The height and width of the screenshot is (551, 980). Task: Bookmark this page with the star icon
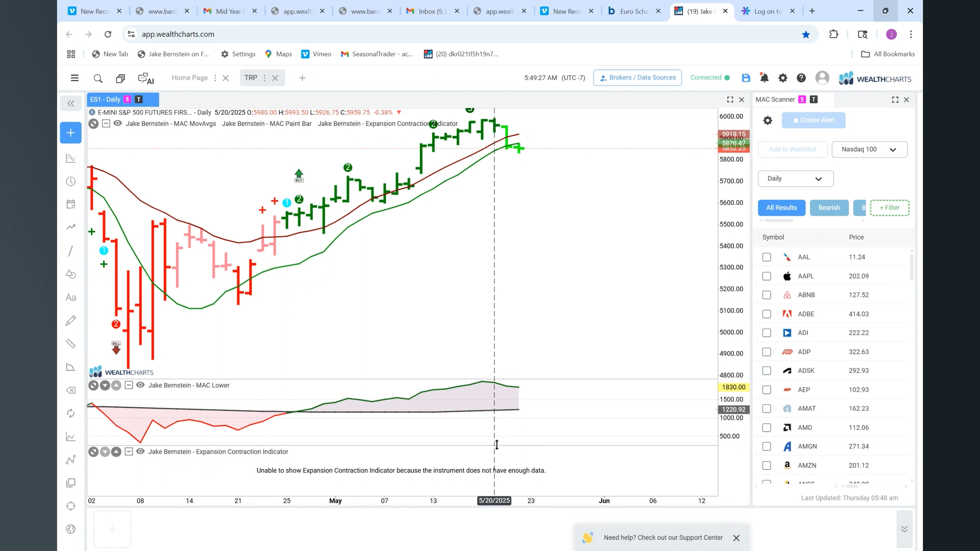tap(806, 34)
